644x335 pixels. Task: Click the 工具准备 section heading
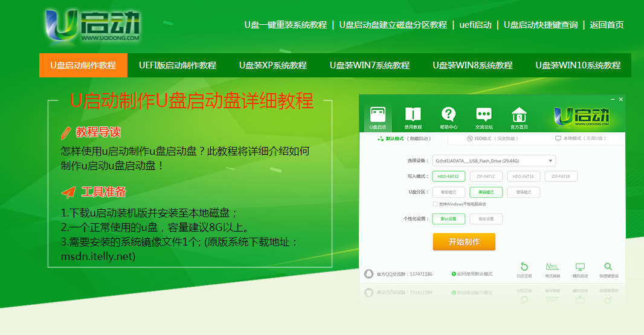(103, 192)
